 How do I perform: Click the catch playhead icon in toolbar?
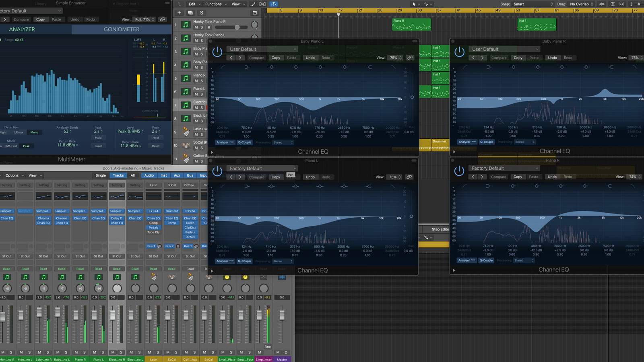[273, 4]
